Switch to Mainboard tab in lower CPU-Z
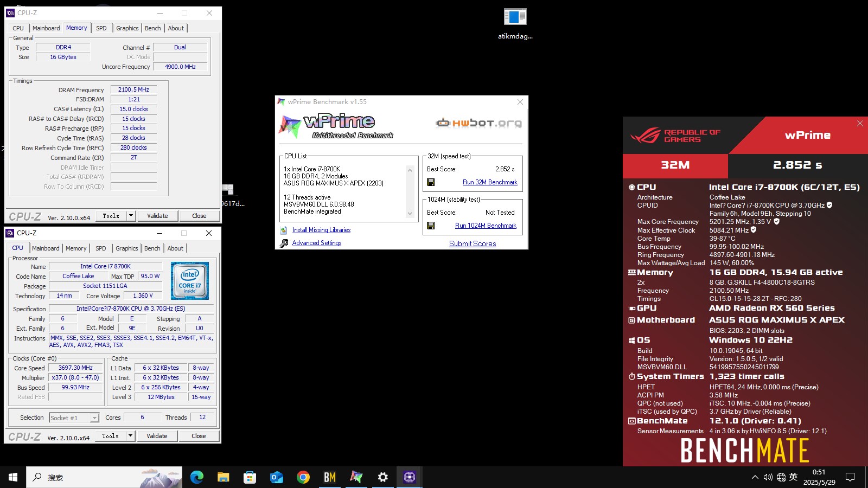Image resolution: width=868 pixels, height=488 pixels. click(46, 248)
